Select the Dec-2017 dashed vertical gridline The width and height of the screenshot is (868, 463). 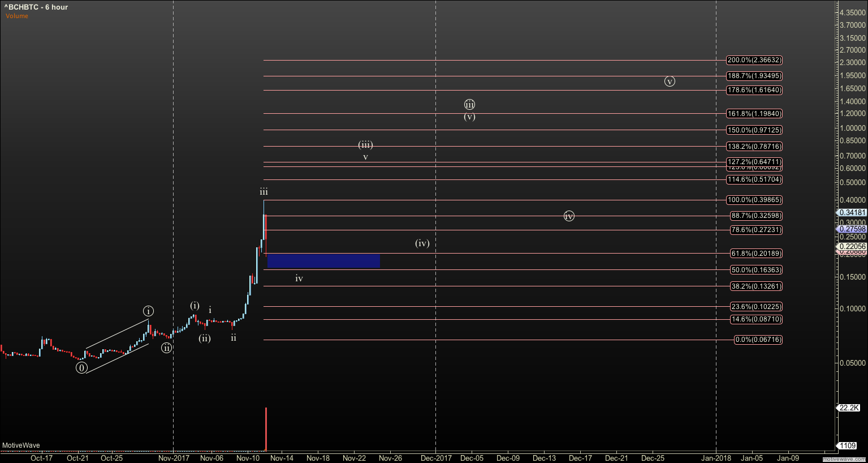pyautogui.click(x=435, y=226)
